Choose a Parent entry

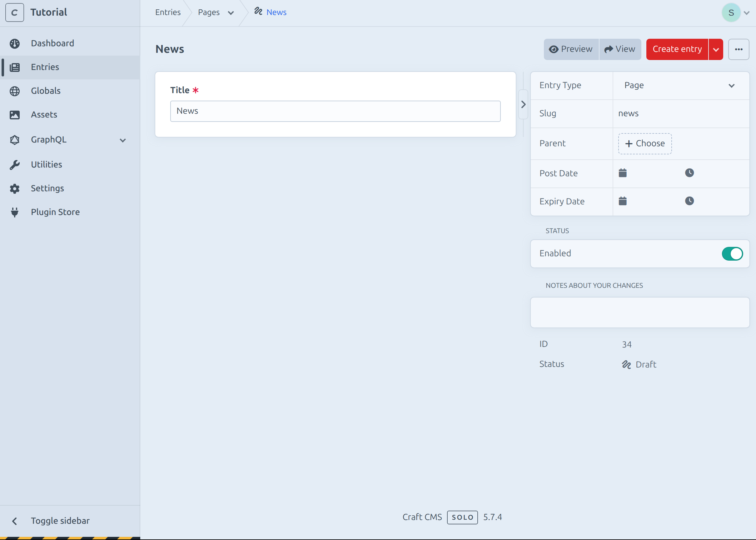click(x=644, y=143)
